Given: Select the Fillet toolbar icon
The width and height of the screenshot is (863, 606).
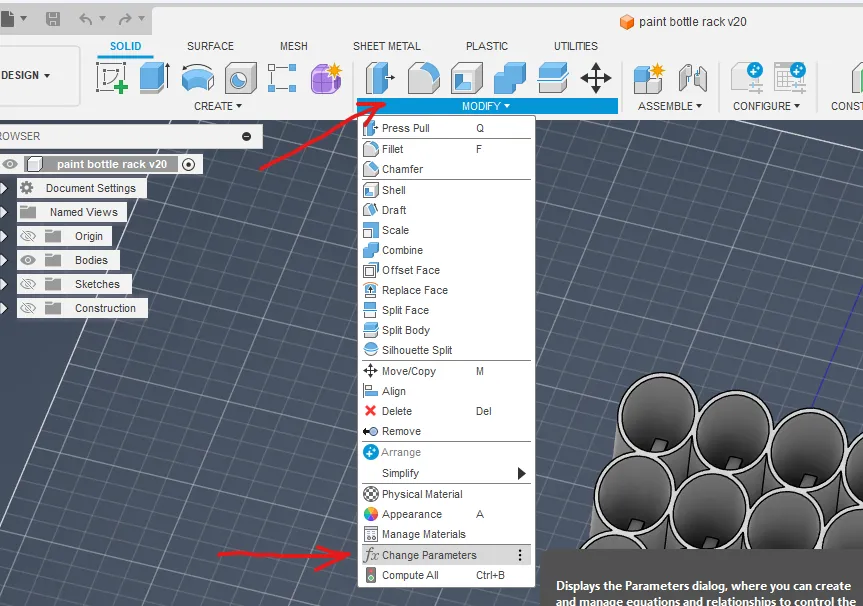Looking at the screenshot, I should 424,78.
